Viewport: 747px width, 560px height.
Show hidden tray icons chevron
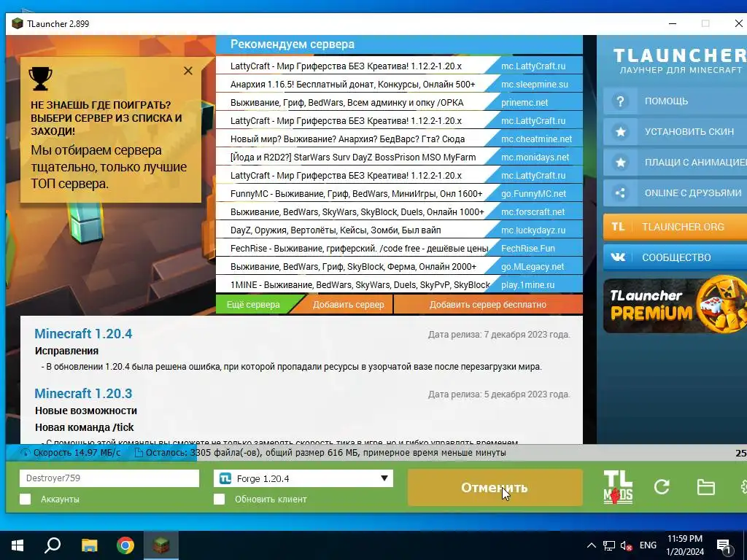(x=591, y=545)
